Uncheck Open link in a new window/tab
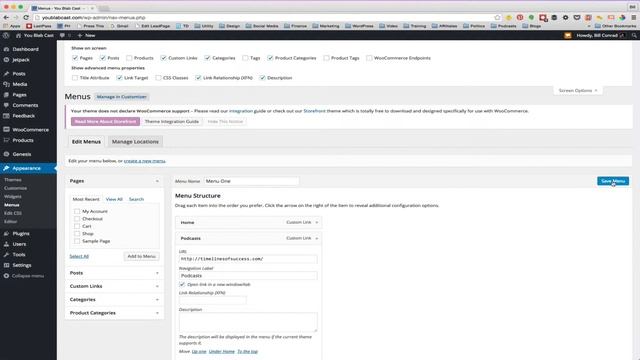Screen dimensions: 640x360 [182, 284]
